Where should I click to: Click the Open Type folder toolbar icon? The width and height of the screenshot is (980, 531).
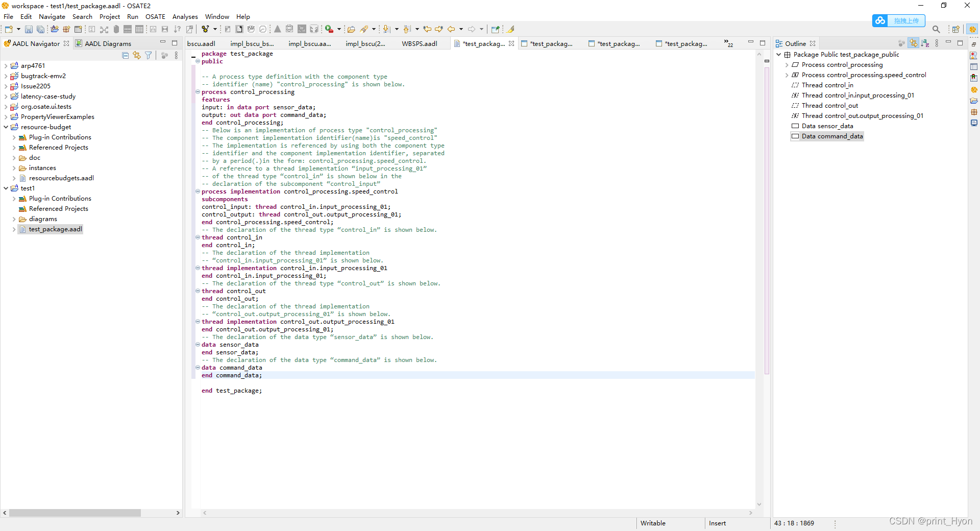tap(351, 30)
